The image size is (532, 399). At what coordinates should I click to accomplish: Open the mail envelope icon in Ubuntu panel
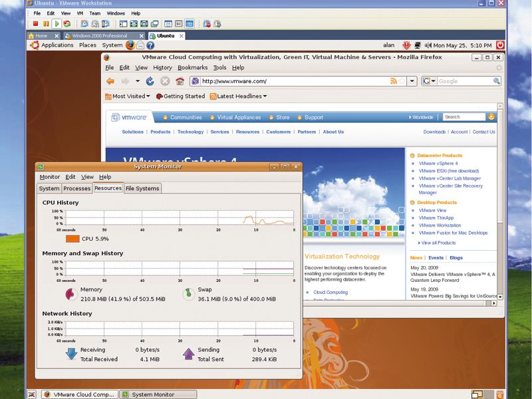140,45
